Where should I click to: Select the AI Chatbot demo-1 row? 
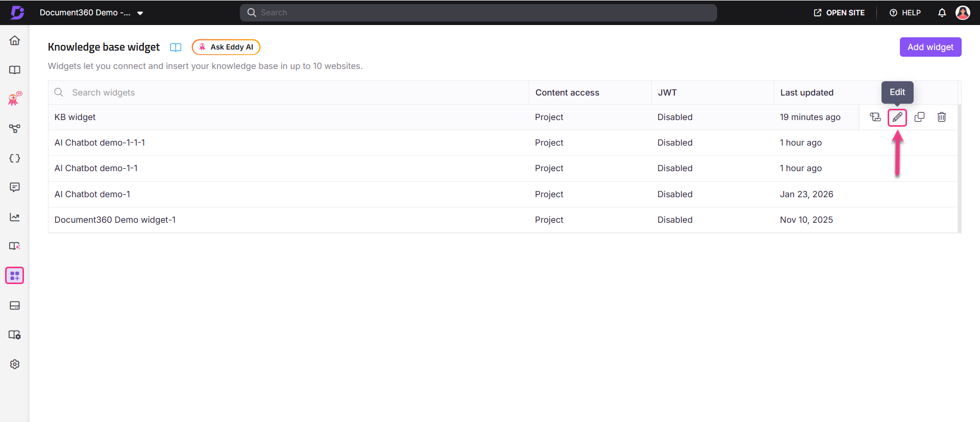tap(503, 194)
